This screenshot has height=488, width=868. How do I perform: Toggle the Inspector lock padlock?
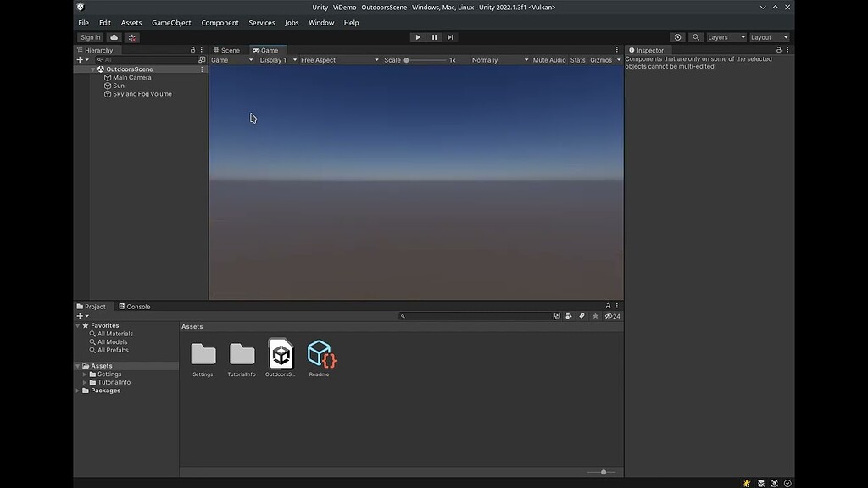coord(776,49)
